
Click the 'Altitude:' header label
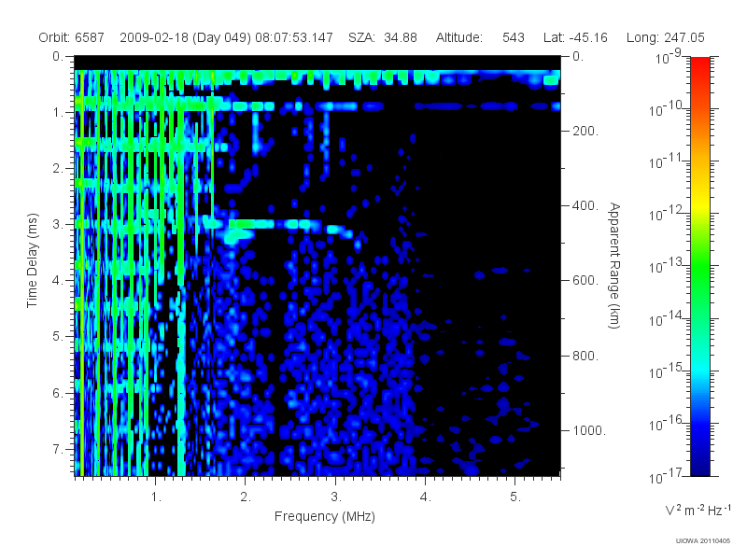click(459, 37)
